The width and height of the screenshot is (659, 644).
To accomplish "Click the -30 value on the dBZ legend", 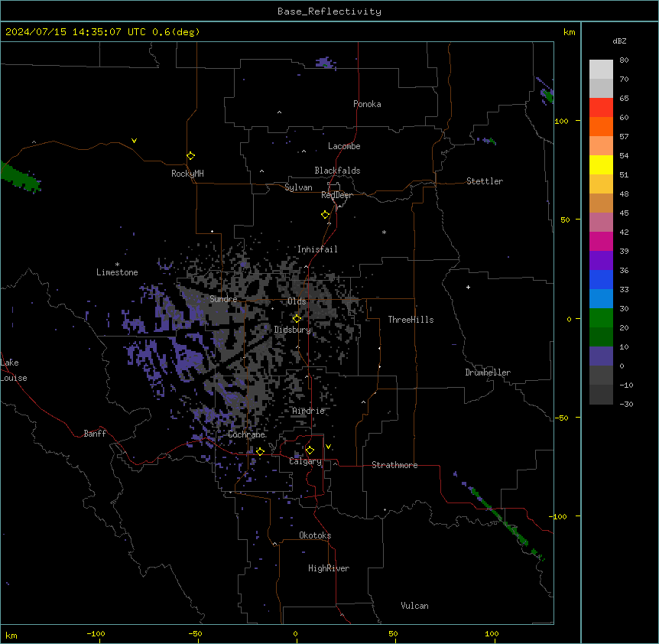I will (x=626, y=404).
